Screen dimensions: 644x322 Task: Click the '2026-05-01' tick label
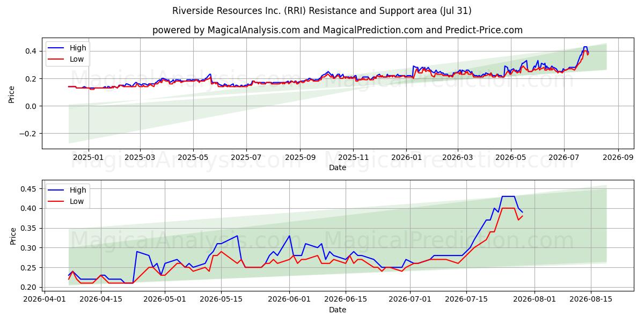[164, 299]
